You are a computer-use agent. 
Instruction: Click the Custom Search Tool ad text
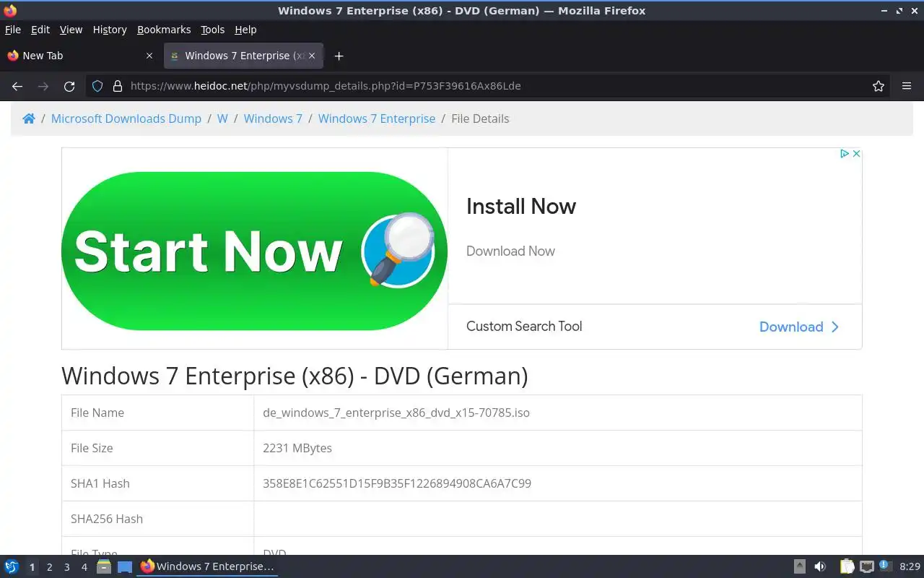(524, 327)
